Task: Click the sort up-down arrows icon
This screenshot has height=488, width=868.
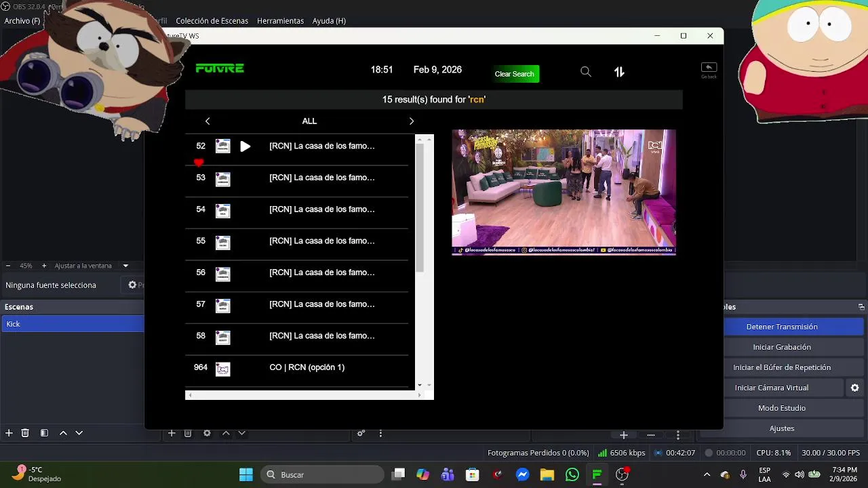Action: 619,72
